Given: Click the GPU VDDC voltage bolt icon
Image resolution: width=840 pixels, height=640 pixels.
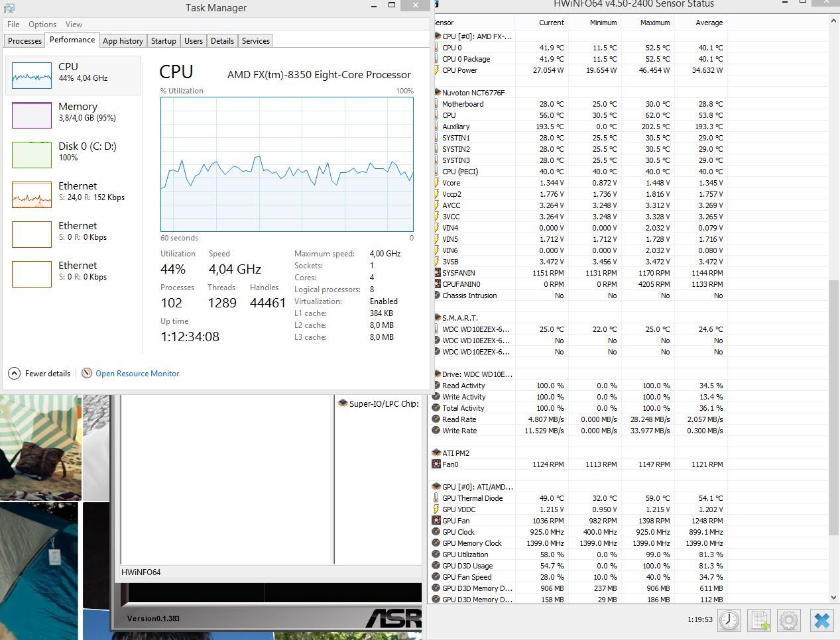Looking at the screenshot, I should pos(436,509).
